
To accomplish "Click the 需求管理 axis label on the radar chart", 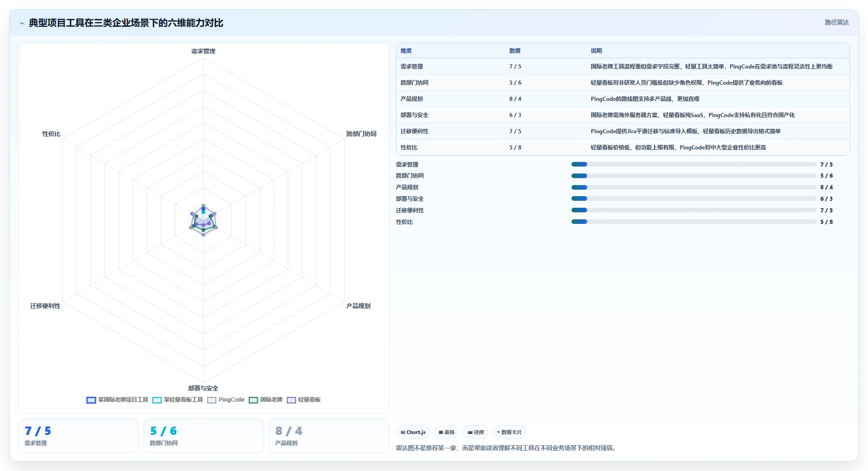I will 204,51.
